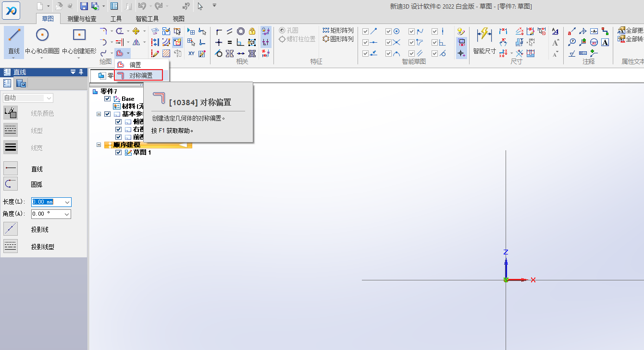Image resolution: width=644 pixels, height=350 pixels.
Task: Click the underlined AA text style icon
Action: point(555,31)
